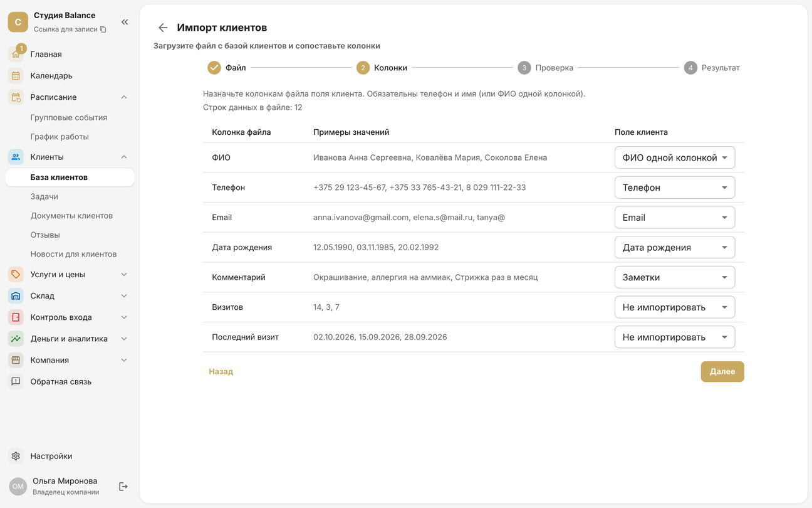Click the Склад warehouse icon

click(x=16, y=295)
